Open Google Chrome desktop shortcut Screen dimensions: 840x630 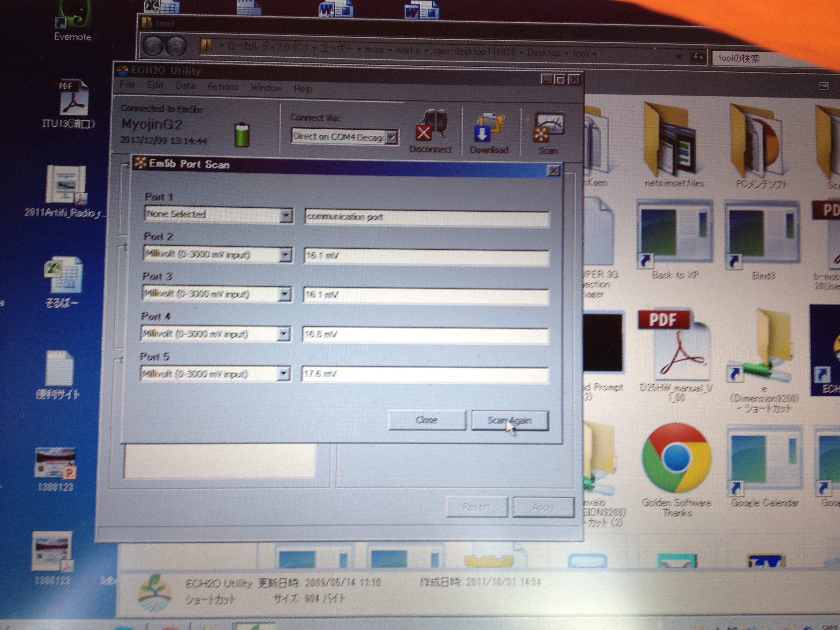pos(676,458)
